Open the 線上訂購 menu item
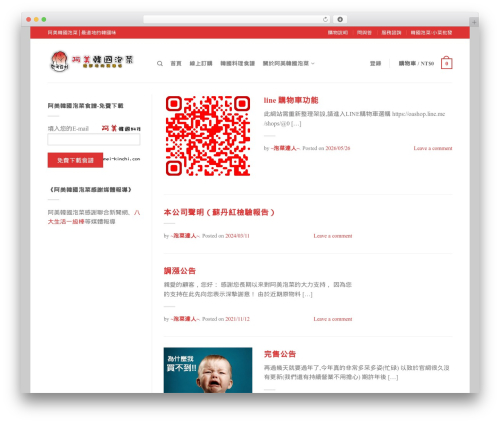 pos(201,63)
